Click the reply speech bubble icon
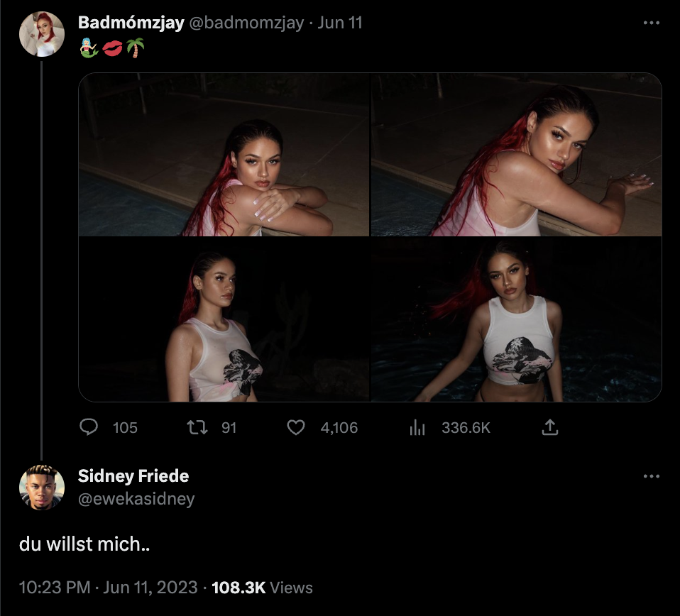The image size is (680, 616). (89, 427)
